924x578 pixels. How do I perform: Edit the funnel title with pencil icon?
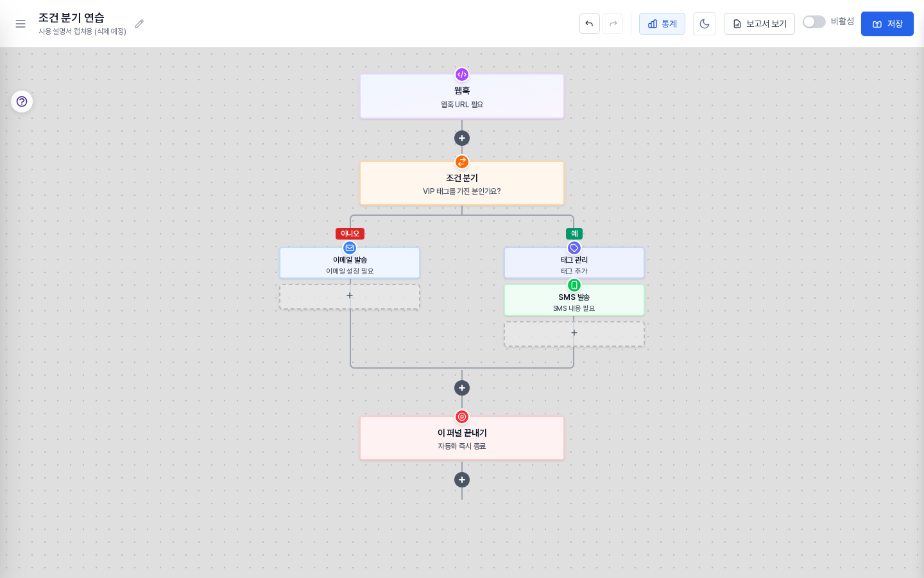[139, 24]
